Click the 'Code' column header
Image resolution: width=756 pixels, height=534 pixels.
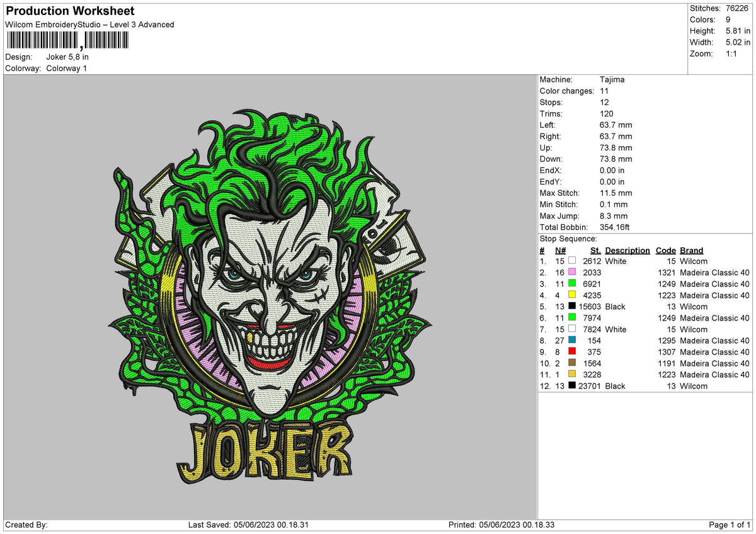666,250
